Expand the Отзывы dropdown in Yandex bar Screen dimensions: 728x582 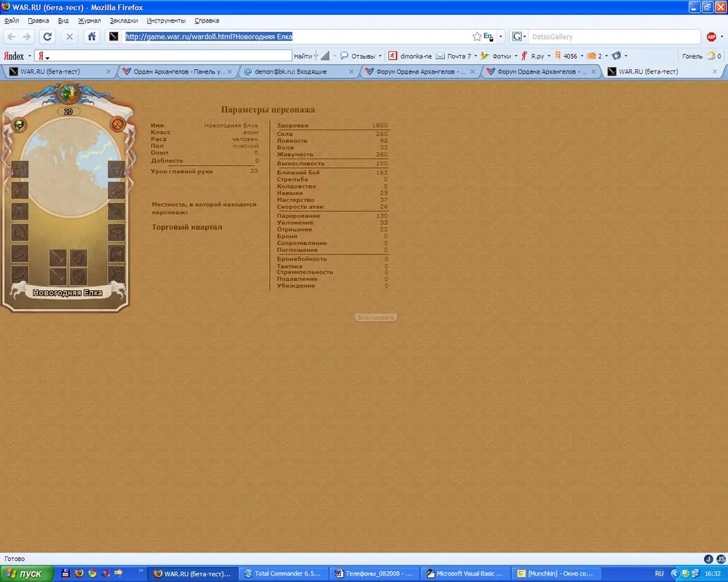point(380,56)
